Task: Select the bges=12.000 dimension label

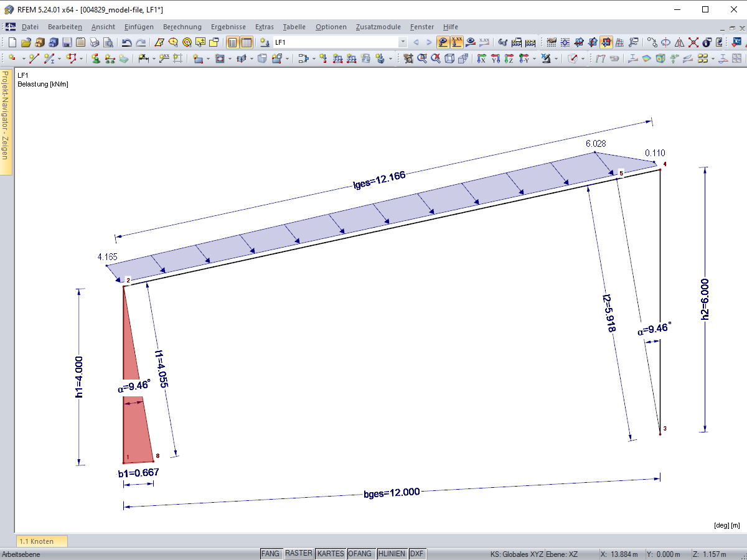Action: pos(392,492)
